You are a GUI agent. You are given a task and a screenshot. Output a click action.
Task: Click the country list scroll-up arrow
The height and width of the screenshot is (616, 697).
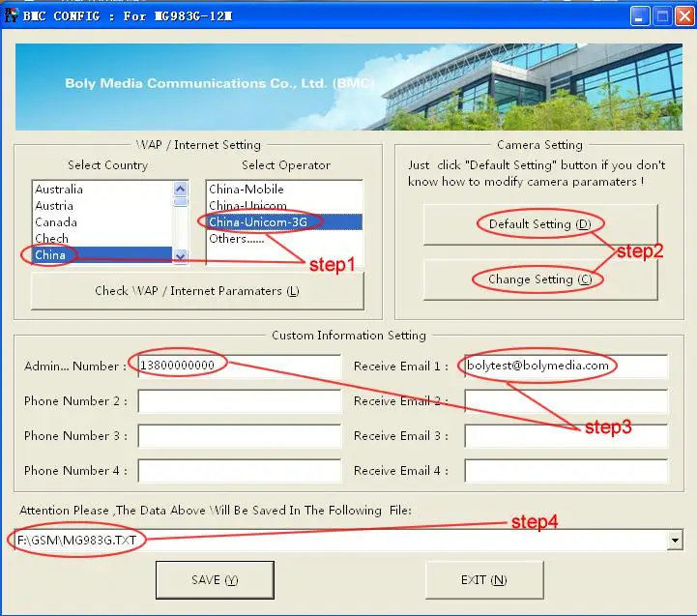tap(180, 189)
